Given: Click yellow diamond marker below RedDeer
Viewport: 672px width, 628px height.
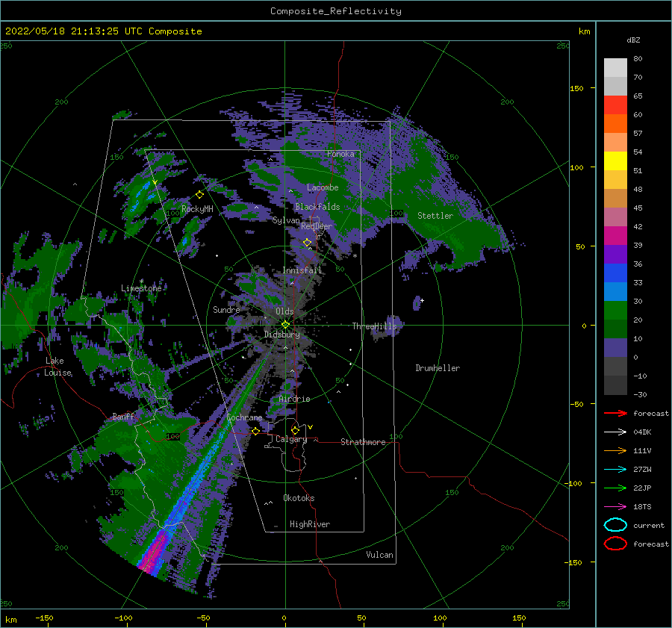Looking at the screenshot, I should [308, 243].
